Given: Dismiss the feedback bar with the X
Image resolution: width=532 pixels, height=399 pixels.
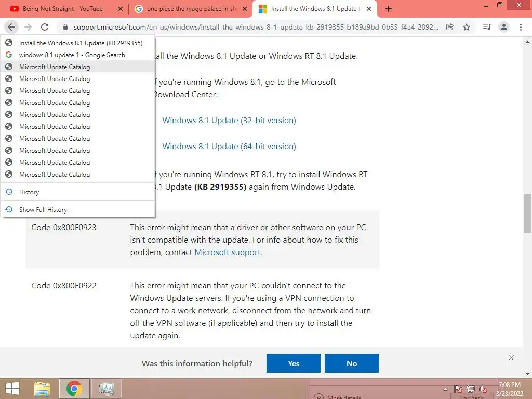Looking at the screenshot, I should [x=511, y=358].
